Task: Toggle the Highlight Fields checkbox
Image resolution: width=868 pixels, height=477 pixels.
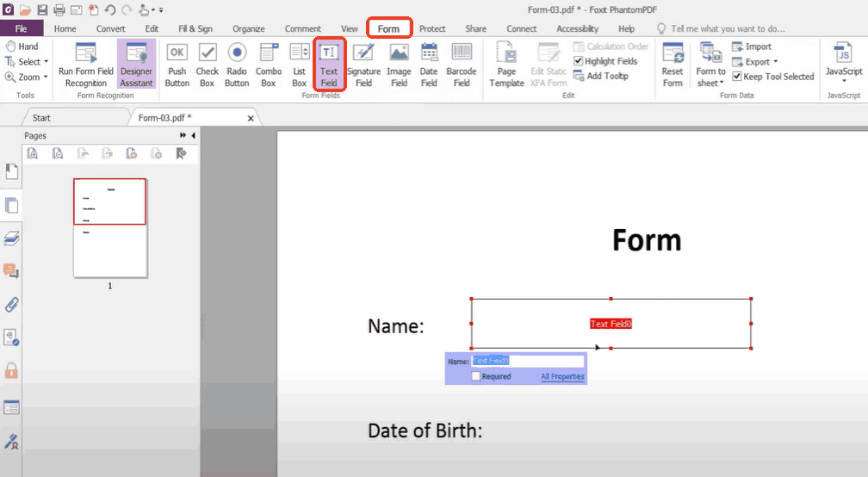Action: coord(579,61)
